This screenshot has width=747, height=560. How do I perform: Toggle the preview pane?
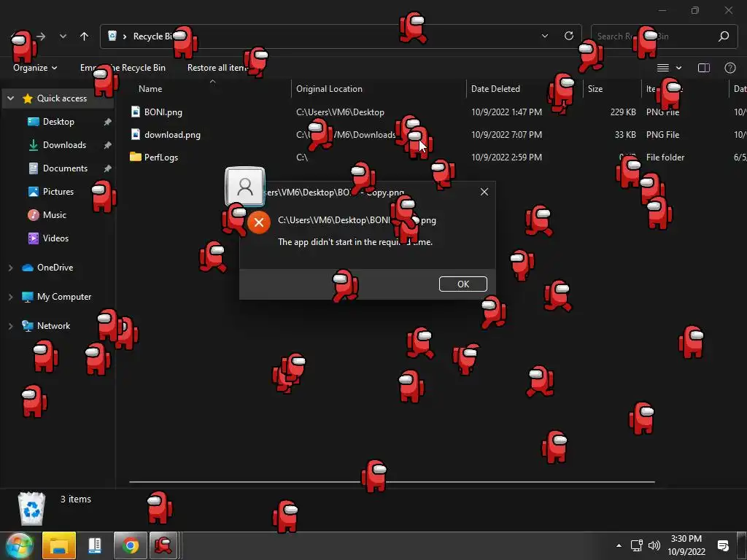(x=704, y=68)
